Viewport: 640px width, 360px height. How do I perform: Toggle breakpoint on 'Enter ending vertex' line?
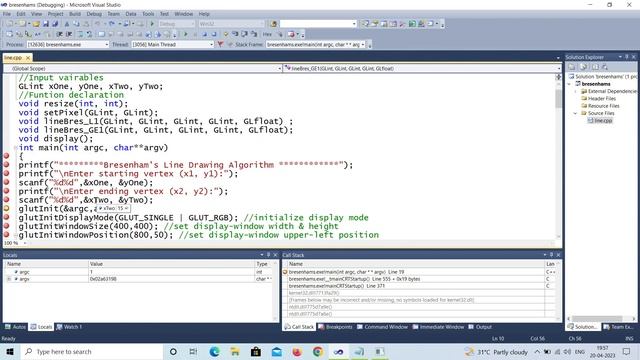pos(7,191)
